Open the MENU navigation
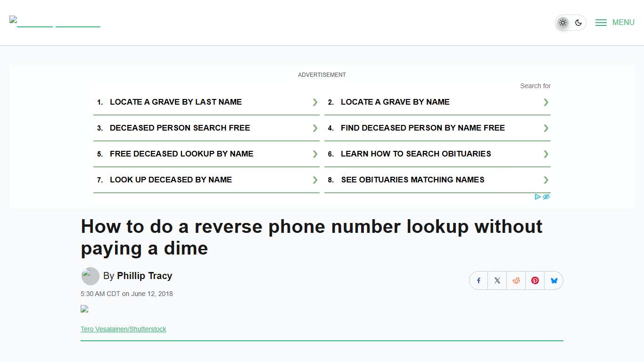This screenshot has height=362, width=644. (x=623, y=22)
